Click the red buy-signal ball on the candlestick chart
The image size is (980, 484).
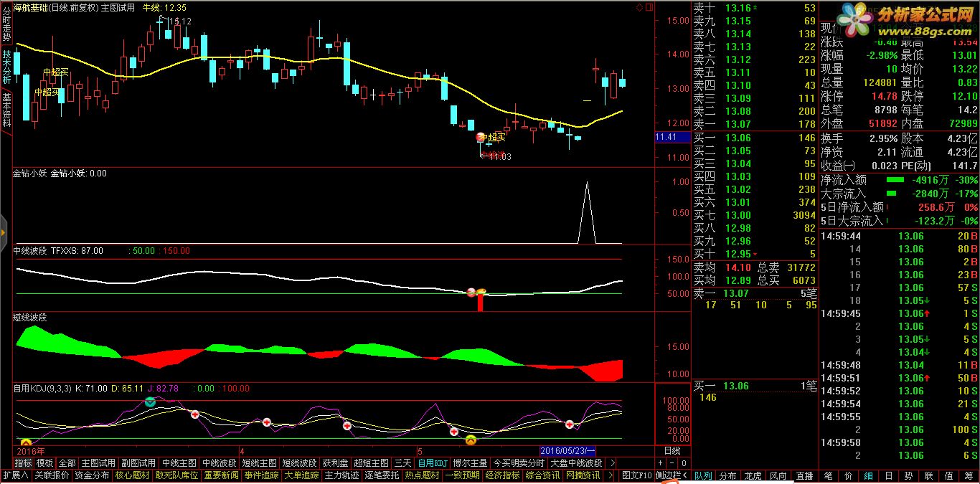(x=480, y=136)
